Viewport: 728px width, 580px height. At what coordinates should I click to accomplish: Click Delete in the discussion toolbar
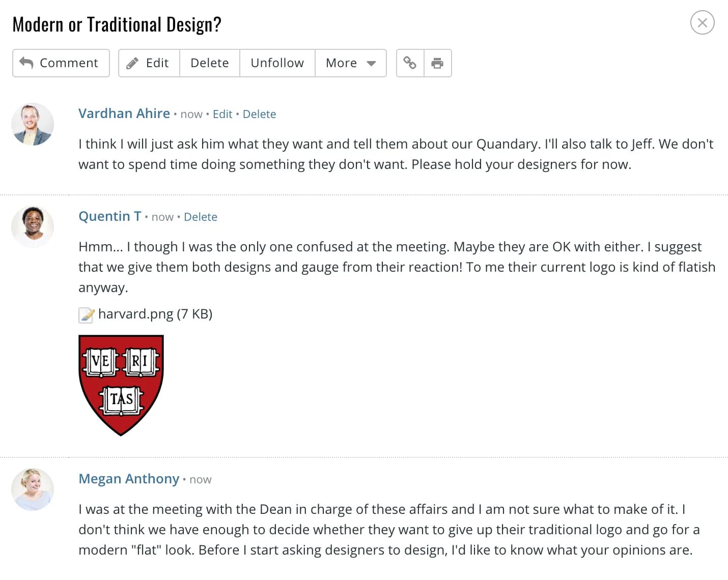tap(210, 63)
